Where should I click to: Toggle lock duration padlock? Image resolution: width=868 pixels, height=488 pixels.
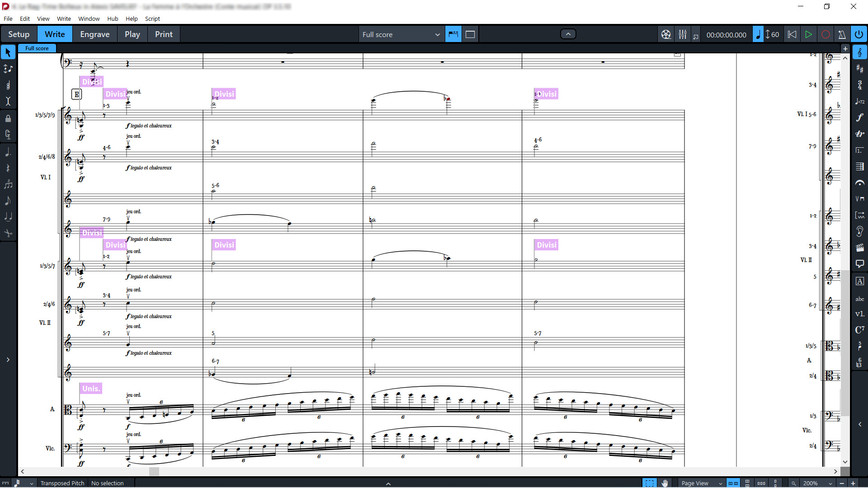[8, 118]
